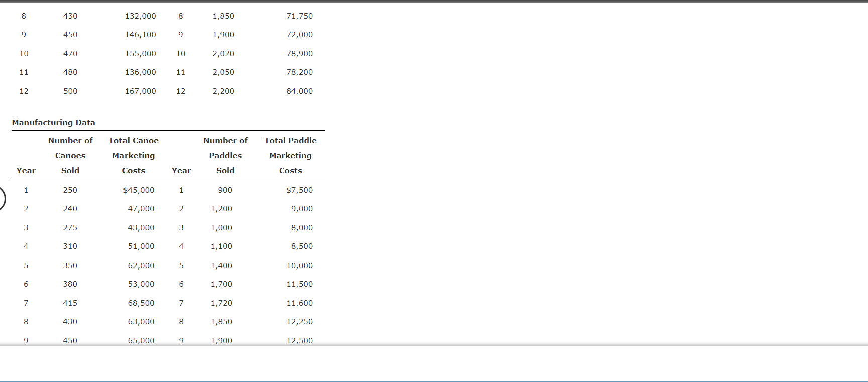Select the value 136,000
The image size is (868, 382).
pos(141,72)
